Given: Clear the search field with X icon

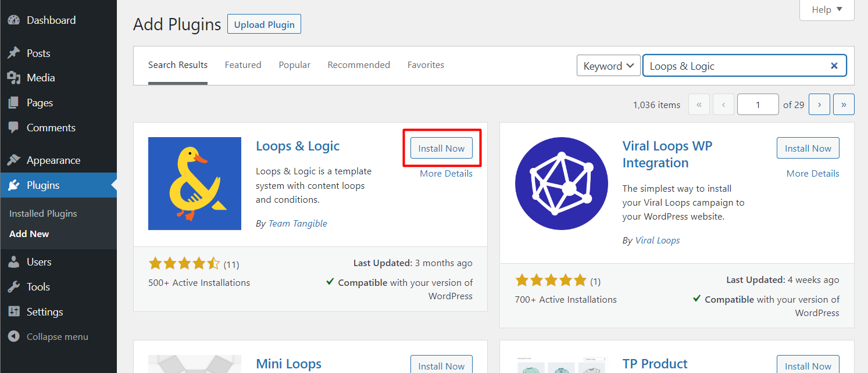Looking at the screenshot, I should 834,66.
